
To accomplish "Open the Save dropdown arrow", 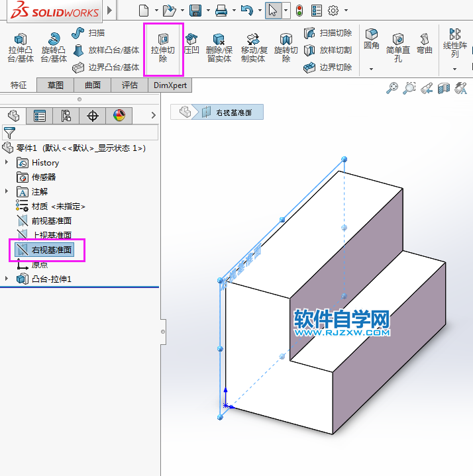I will [208, 11].
